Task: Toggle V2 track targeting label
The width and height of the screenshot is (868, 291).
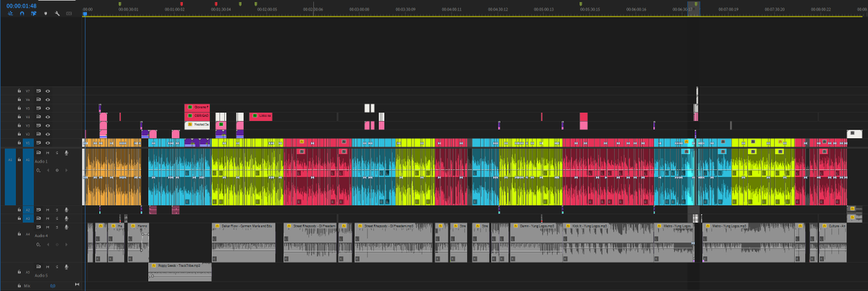Action: [x=27, y=134]
